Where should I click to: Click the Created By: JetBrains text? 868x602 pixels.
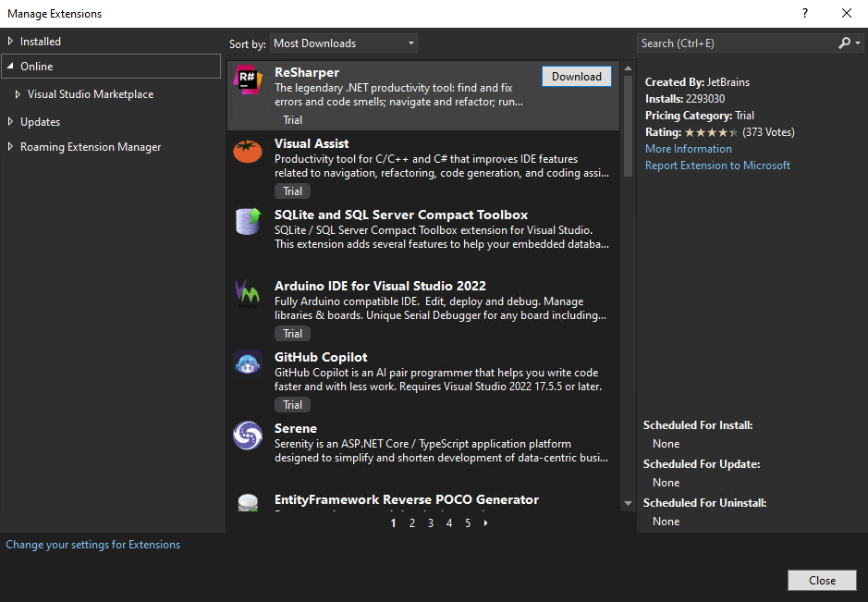pyautogui.click(x=698, y=82)
